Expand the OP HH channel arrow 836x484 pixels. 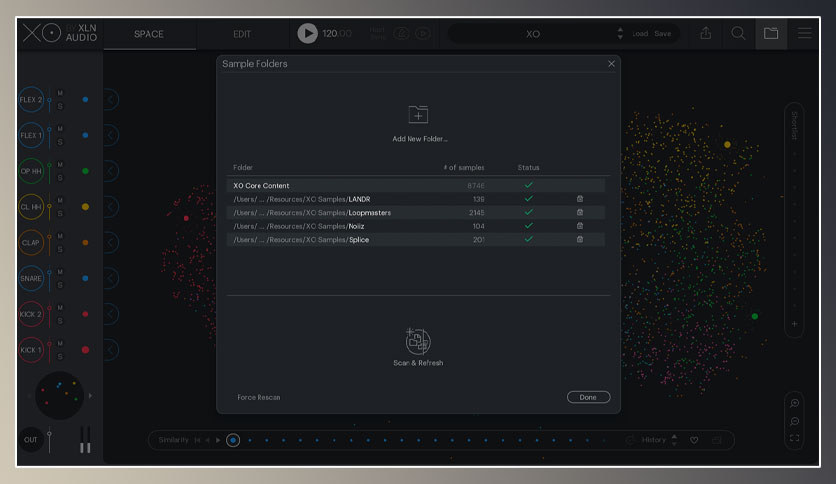point(110,171)
